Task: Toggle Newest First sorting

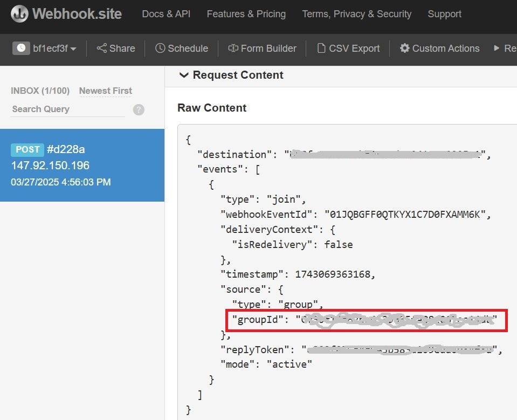Action: [105, 91]
